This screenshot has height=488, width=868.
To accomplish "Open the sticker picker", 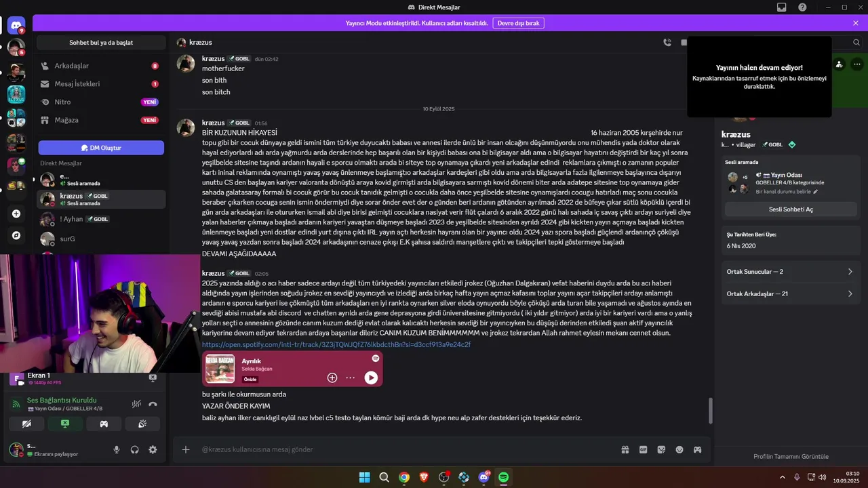I will pos(661,449).
